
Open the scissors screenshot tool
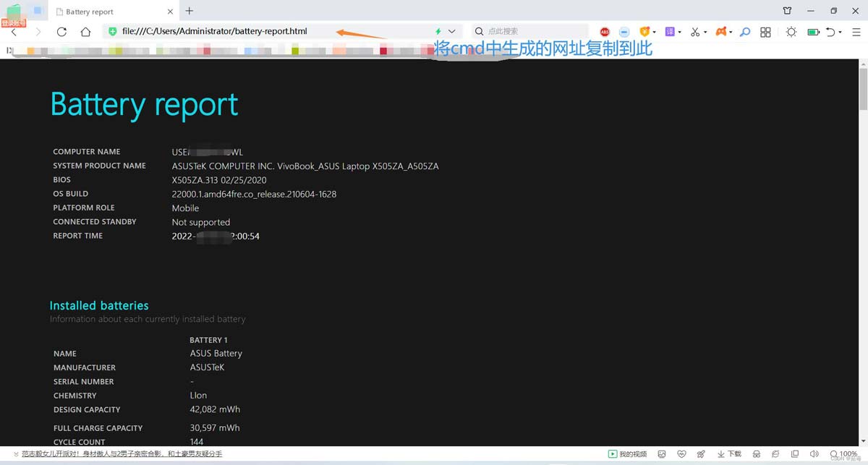coord(694,32)
